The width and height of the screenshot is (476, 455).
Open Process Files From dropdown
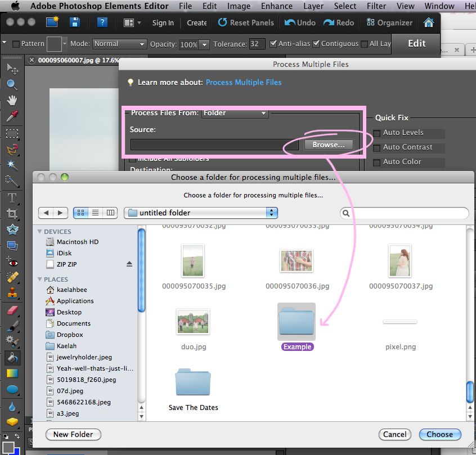(235, 113)
